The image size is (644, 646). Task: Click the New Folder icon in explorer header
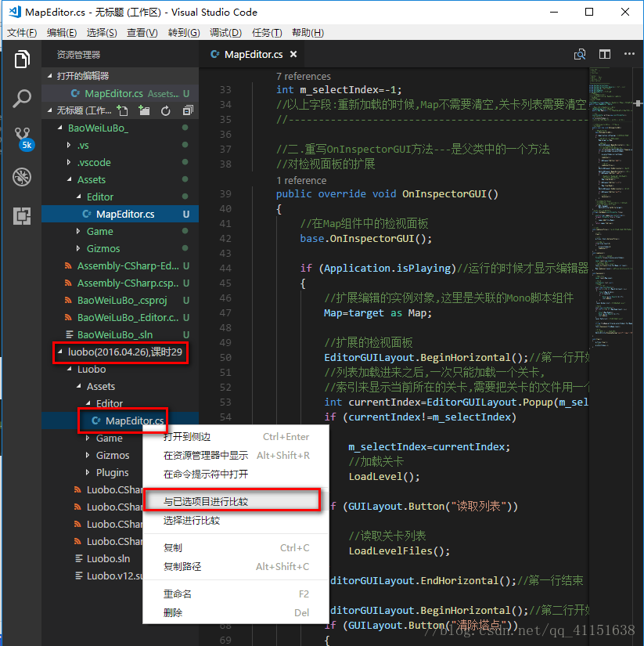tap(144, 110)
